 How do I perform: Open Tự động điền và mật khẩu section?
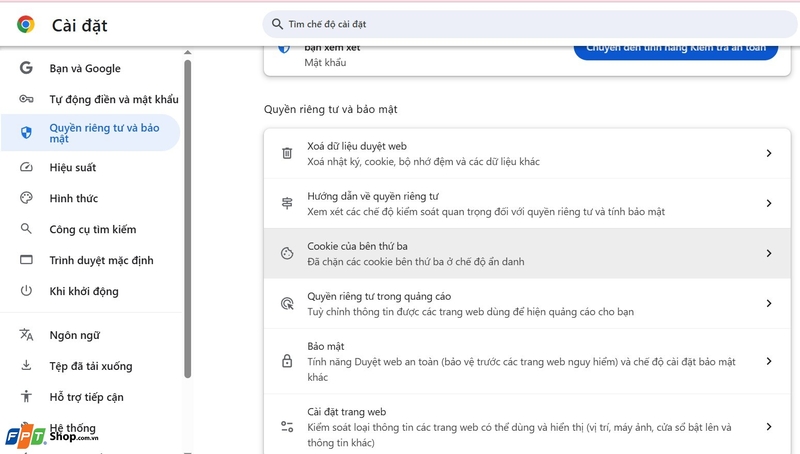113,99
